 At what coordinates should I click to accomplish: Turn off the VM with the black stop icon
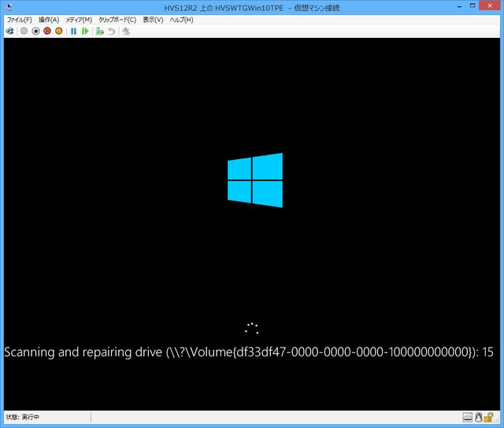pos(35,32)
